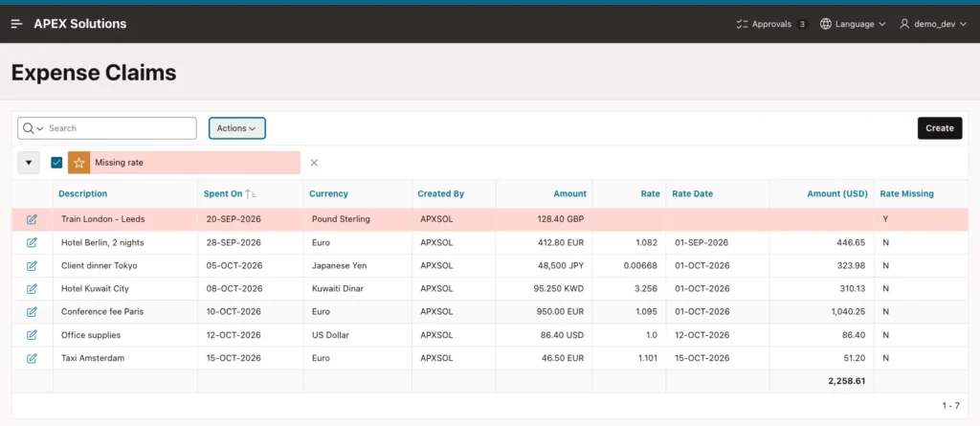Click the 2,258.61 total amount
This screenshot has height=426, width=980.
pos(847,381)
